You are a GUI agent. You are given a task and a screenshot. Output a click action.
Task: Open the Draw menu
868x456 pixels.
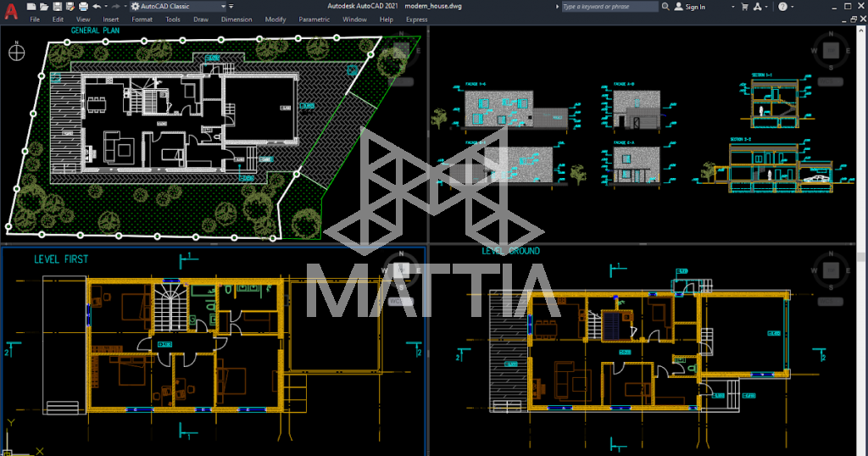point(201,19)
